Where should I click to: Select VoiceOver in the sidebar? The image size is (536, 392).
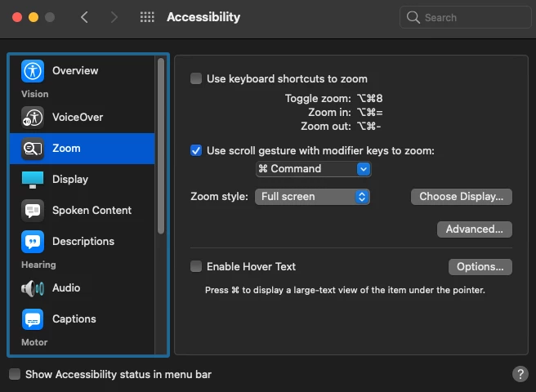coord(82,118)
